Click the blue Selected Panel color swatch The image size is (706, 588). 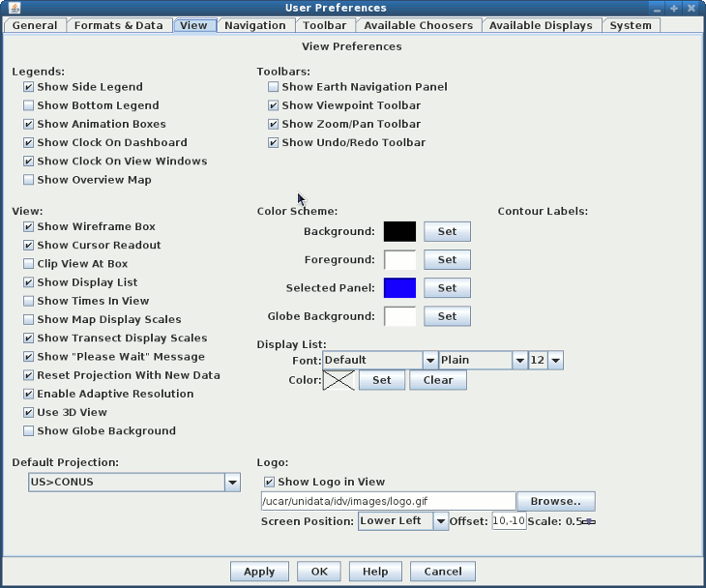399,288
